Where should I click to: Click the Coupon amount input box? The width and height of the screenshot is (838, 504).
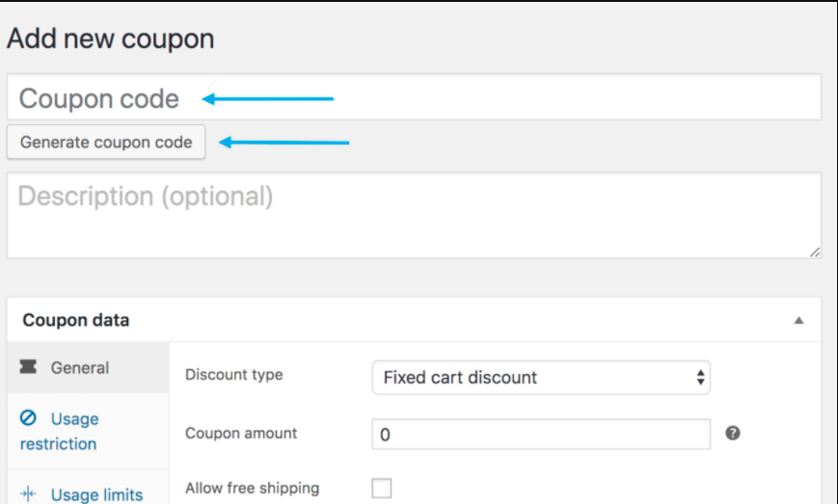tap(541, 435)
